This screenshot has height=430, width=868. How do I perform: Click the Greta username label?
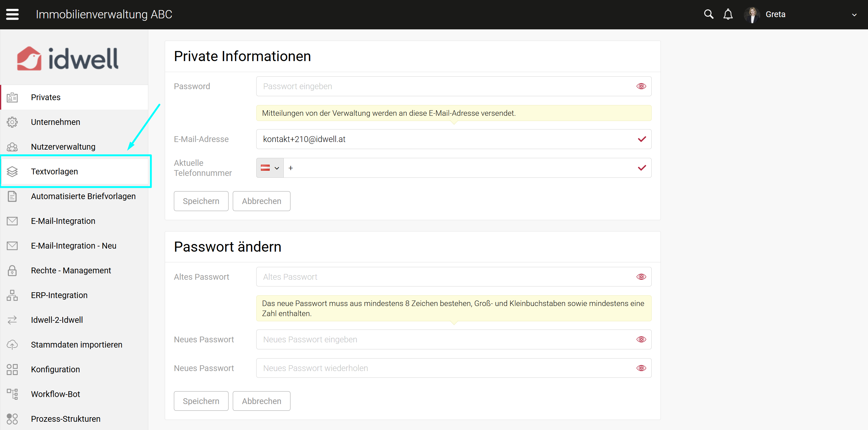[775, 14]
